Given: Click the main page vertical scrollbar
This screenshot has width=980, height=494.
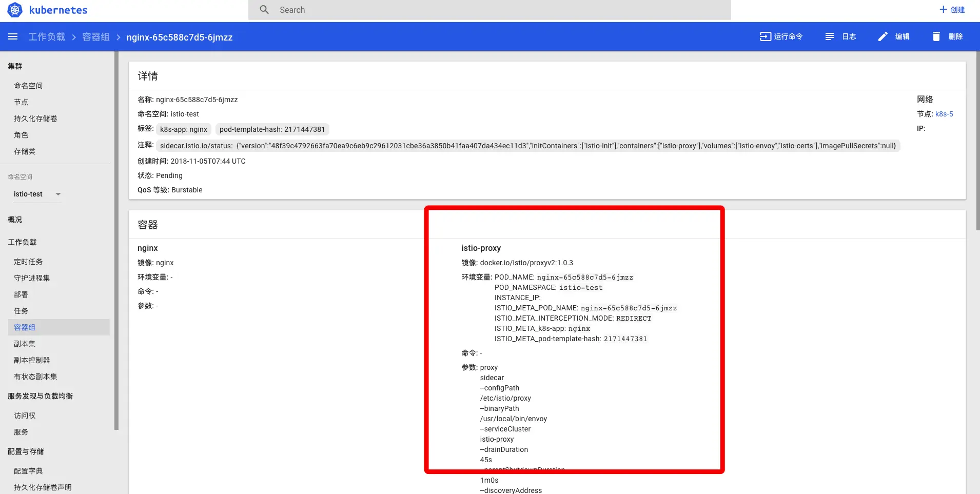Looking at the screenshot, I should point(978,141).
